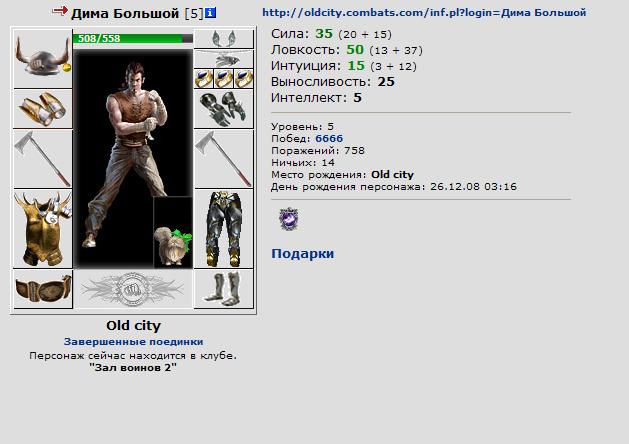Click the spiked gauntlets equipment slot

tap(224, 109)
